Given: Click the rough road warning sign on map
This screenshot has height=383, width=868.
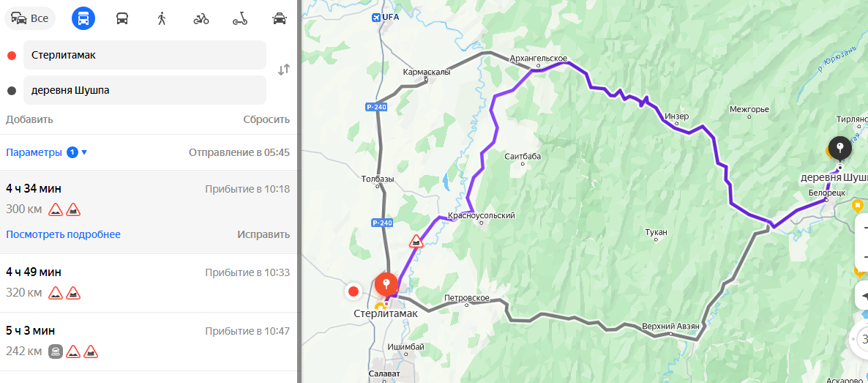Looking at the screenshot, I should pyautogui.click(x=416, y=242).
